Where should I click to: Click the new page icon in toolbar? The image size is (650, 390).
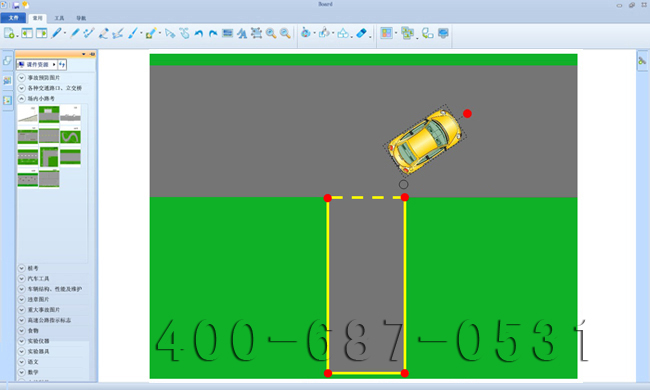[x=9, y=33]
